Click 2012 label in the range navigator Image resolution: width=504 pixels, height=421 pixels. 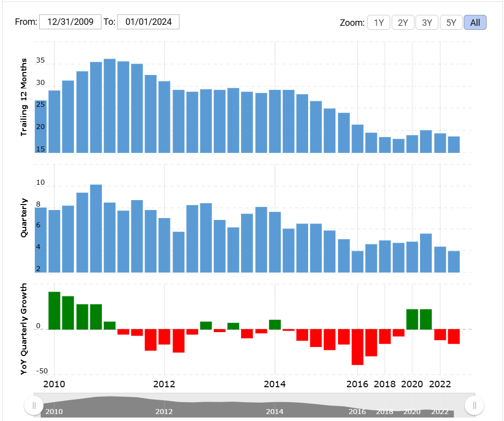tap(164, 412)
